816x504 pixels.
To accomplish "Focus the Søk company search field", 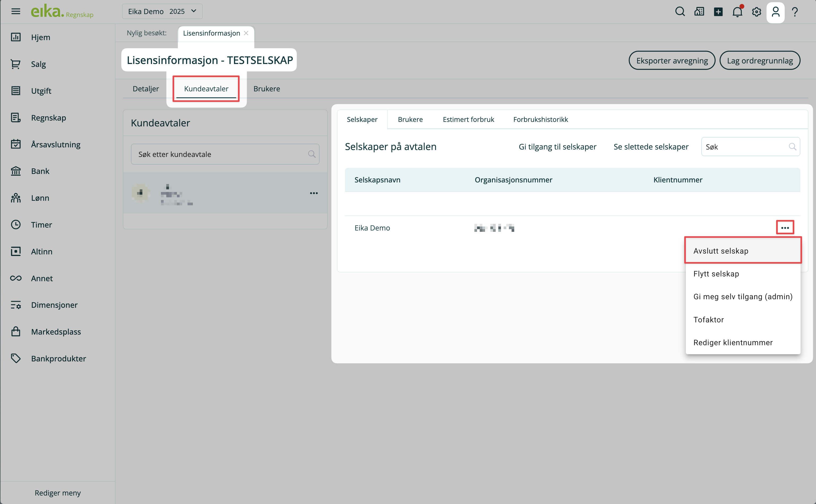I will pos(750,147).
